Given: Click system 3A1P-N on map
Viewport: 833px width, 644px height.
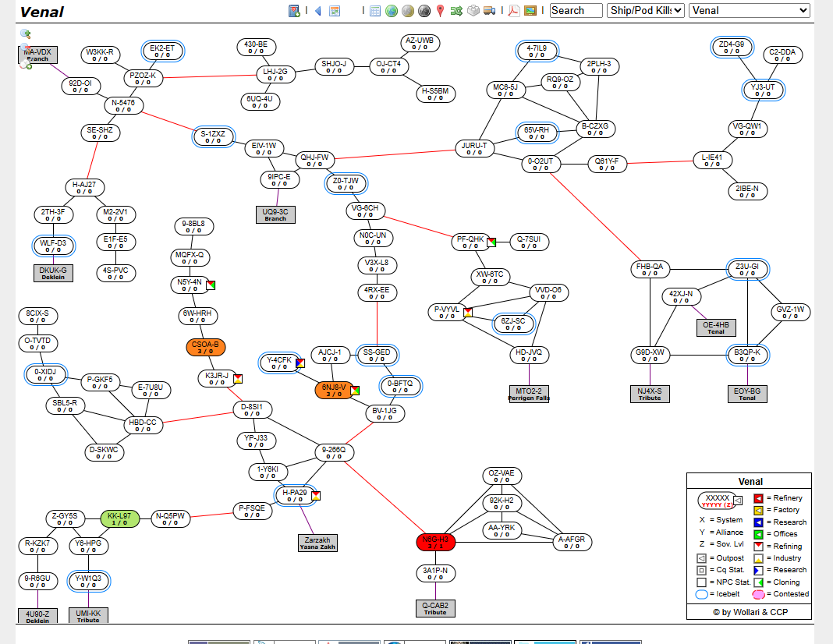Looking at the screenshot, I should [436, 573].
